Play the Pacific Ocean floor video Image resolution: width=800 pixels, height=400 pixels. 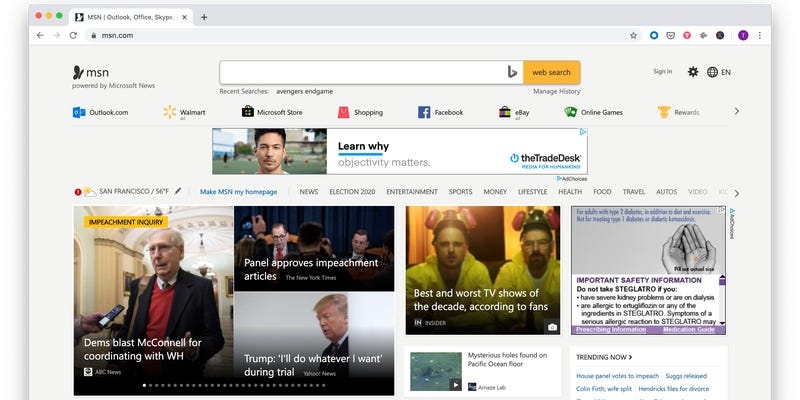pos(456,385)
